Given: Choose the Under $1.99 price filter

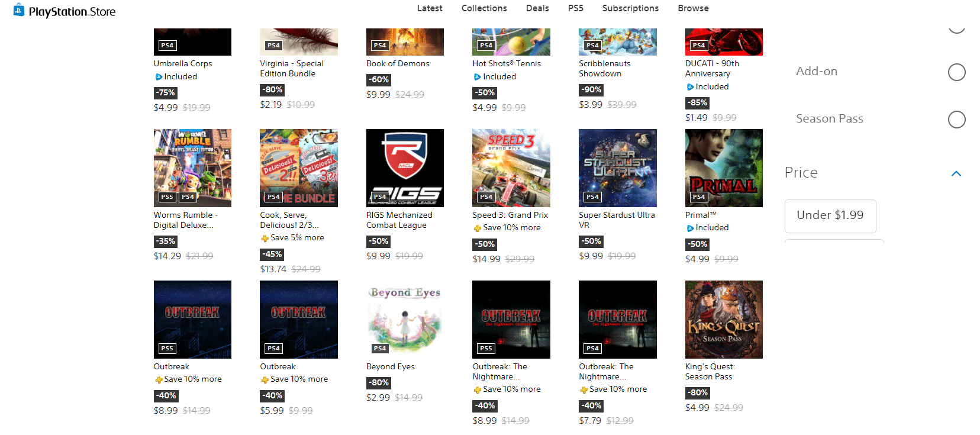Looking at the screenshot, I should [x=830, y=216].
